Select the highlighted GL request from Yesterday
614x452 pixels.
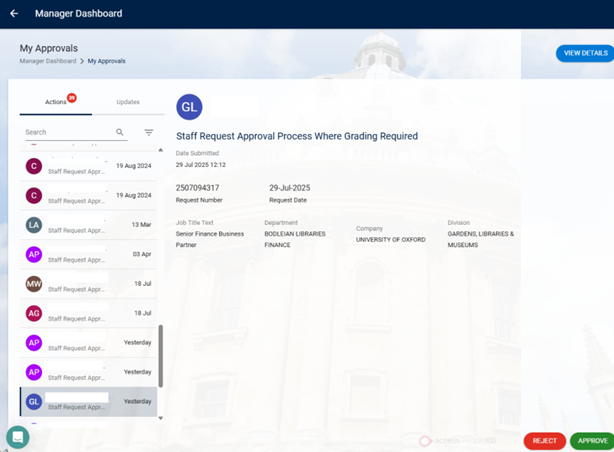(88, 401)
